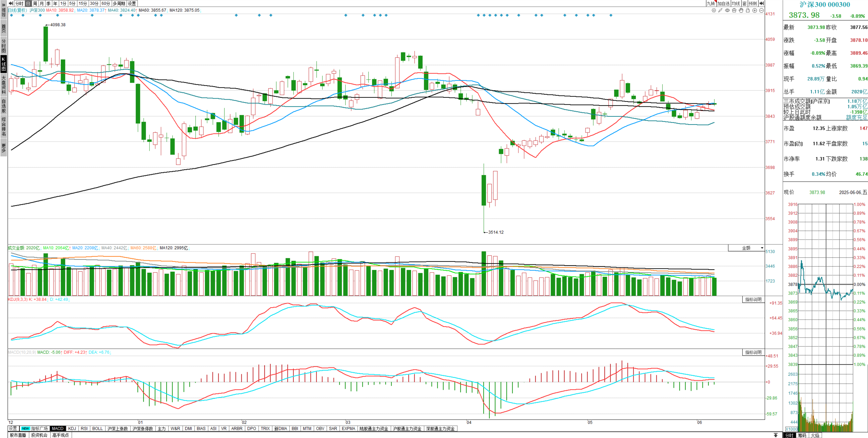
Task: Click the 预测 forecast button
Action: click(x=753, y=3)
